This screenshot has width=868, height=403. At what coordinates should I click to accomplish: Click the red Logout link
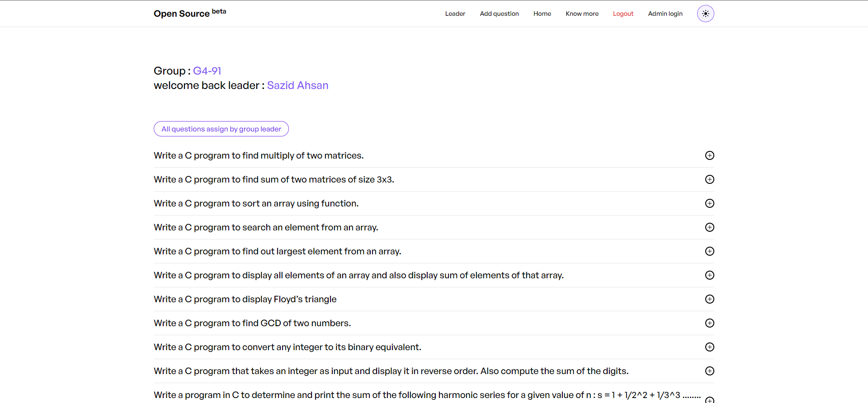[x=623, y=14]
